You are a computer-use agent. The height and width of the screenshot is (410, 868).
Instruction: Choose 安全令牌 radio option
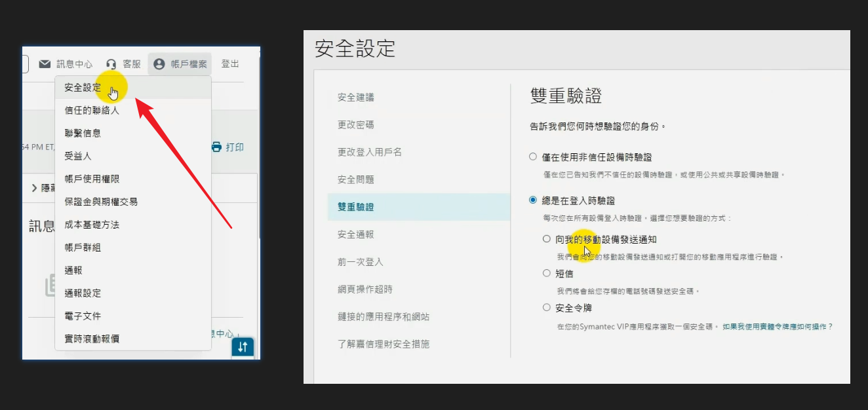click(547, 307)
